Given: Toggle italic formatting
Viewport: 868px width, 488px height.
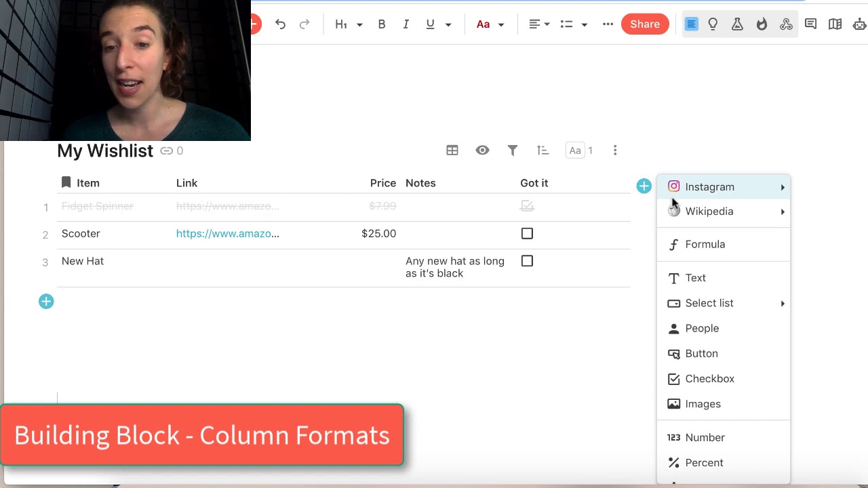Looking at the screenshot, I should [x=406, y=24].
